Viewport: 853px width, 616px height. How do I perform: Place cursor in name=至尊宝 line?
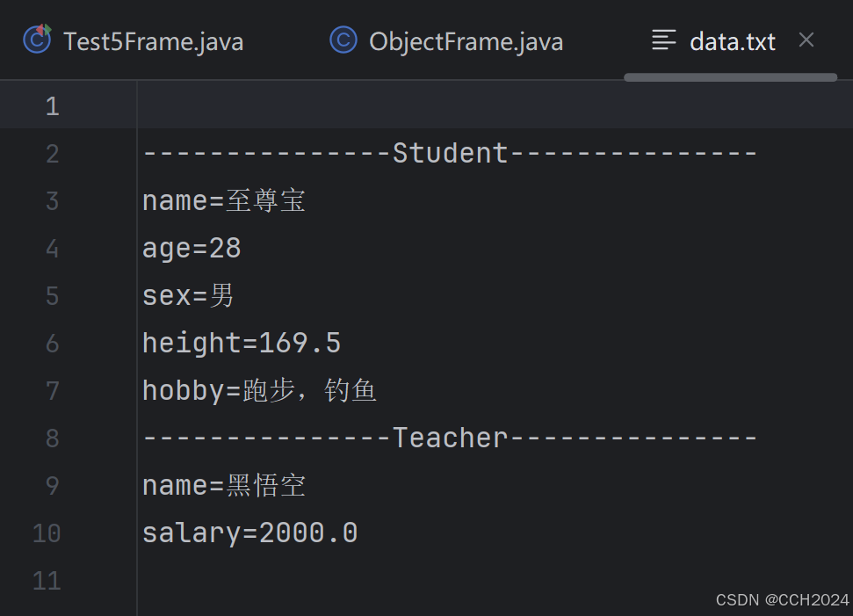[224, 201]
